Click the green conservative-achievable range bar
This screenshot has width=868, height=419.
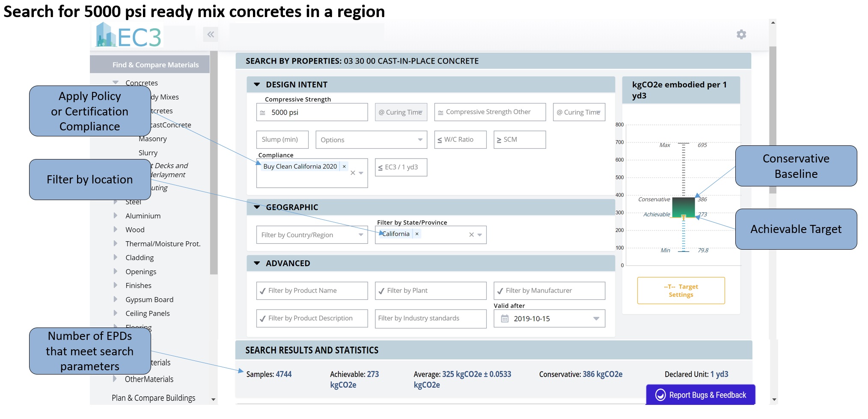pos(683,207)
